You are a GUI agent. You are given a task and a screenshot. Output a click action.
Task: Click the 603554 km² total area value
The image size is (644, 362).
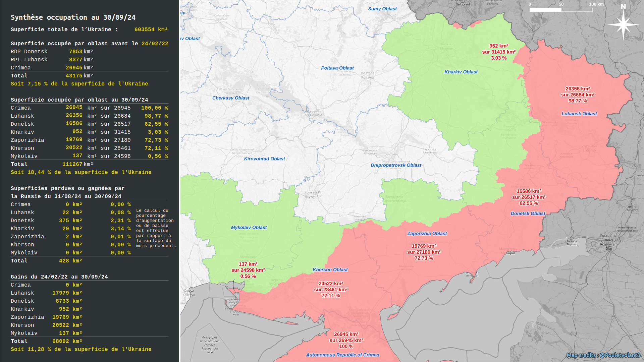151,29
